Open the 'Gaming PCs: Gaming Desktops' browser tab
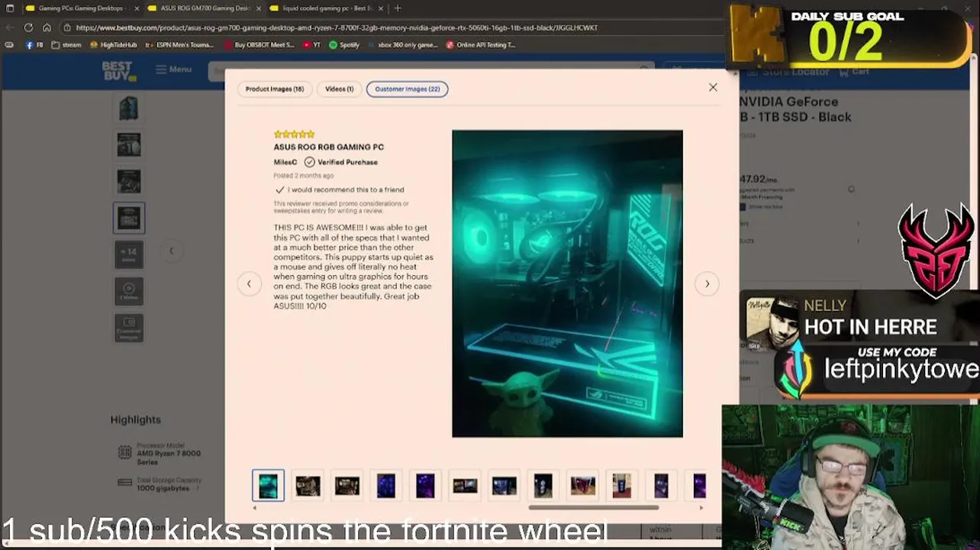 coord(79,8)
